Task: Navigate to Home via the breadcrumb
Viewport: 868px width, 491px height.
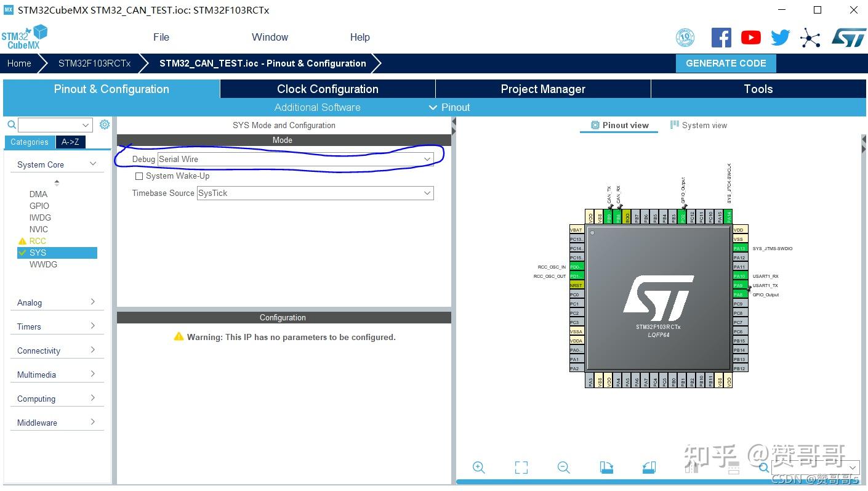Action: (x=18, y=63)
